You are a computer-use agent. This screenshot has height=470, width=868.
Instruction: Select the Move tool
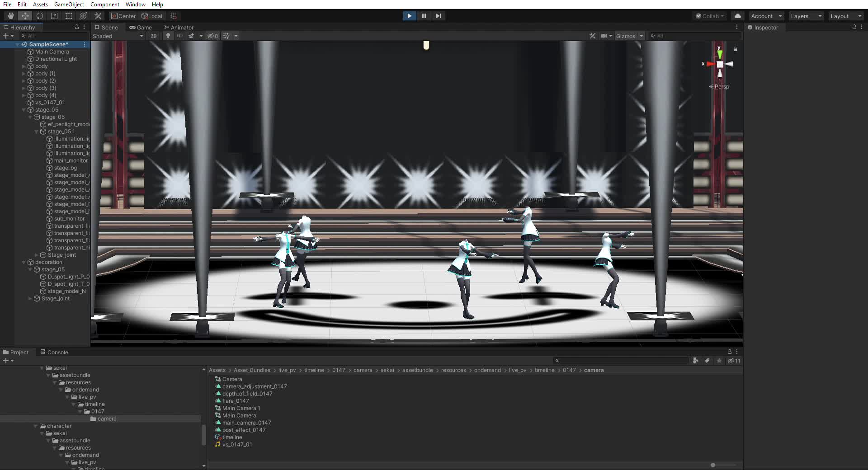click(x=25, y=16)
